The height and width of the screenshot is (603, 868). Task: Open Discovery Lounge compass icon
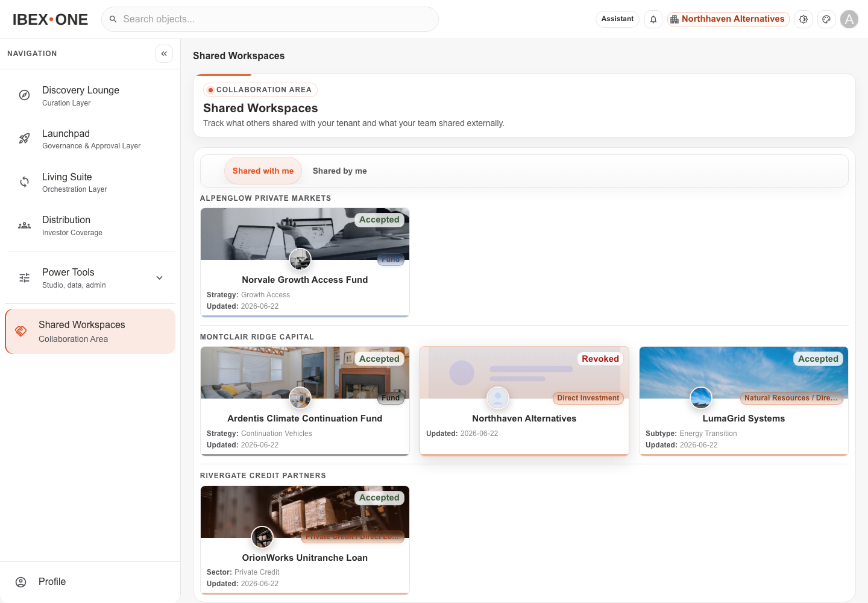point(24,95)
